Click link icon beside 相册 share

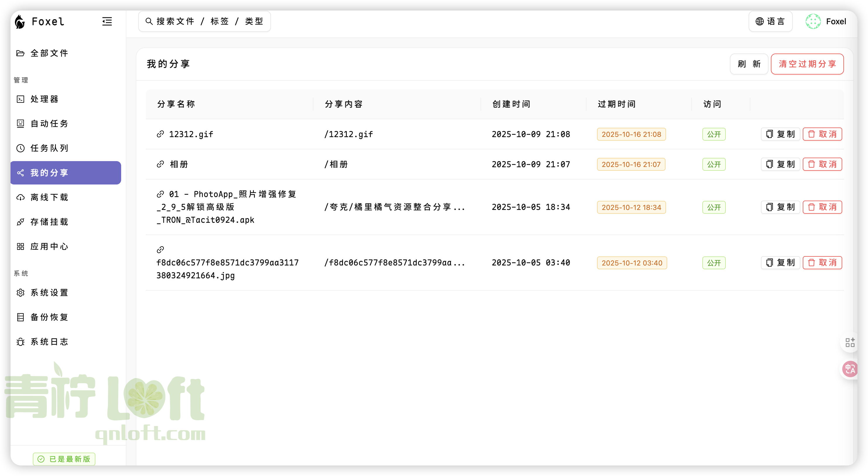(160, 164)
